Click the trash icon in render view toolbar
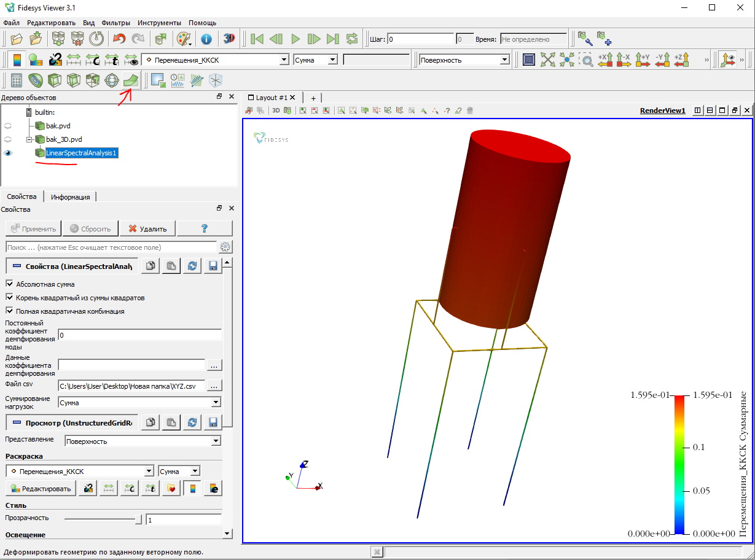Screen dimensions: 755x560 coord(470,111)
